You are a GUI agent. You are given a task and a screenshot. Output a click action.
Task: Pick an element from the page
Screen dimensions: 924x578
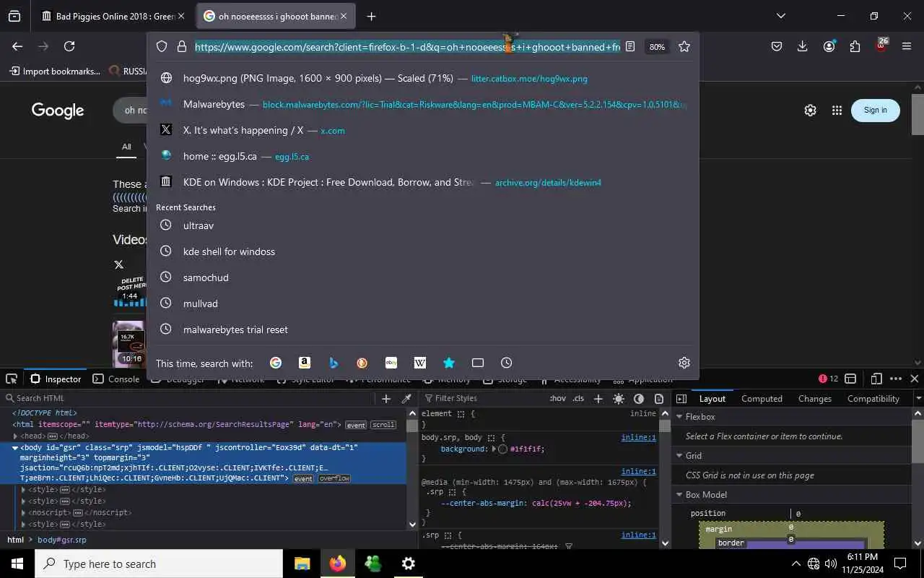12,379
